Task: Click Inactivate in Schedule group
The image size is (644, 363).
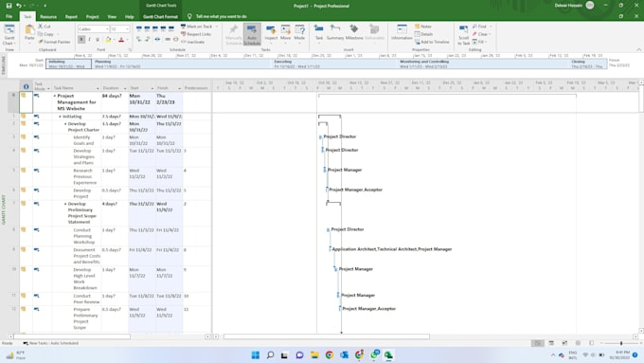Action: pyautogui.click(x=192, y=42)
